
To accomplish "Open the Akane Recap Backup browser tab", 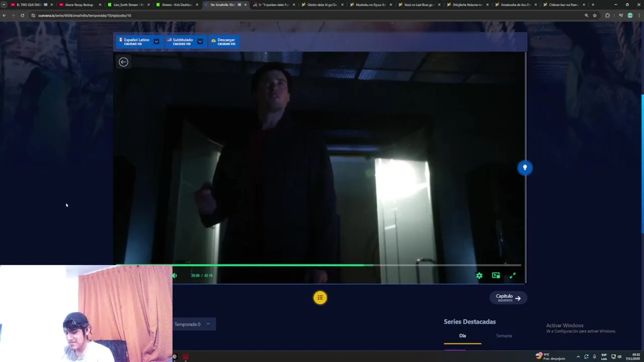I will 79,5.
